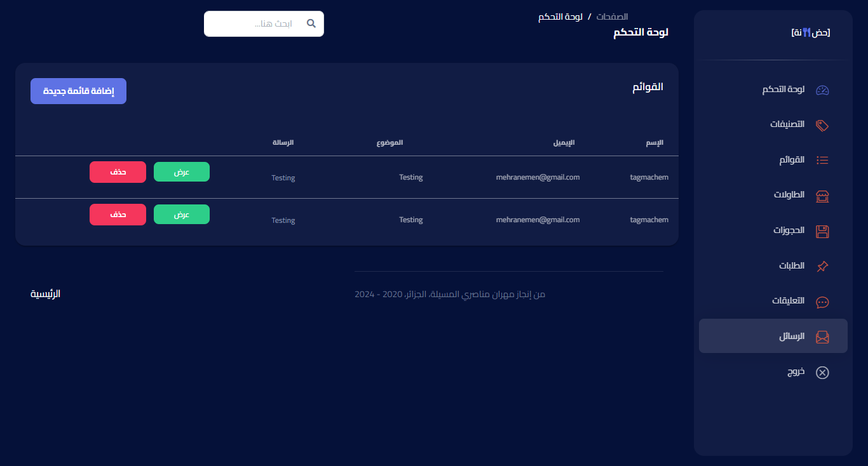868x466 pixels.
Task: Click the dashboard speedometer icon in sidebar
Action: coord(822,90)
